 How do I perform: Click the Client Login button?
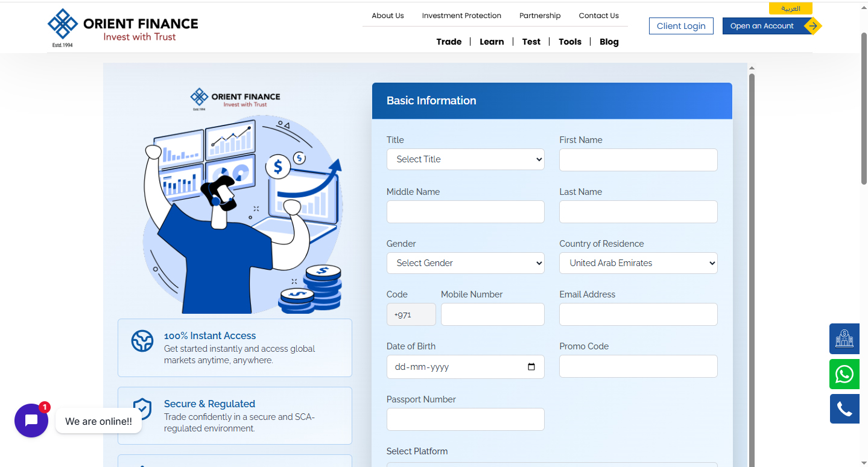point(681,26)
